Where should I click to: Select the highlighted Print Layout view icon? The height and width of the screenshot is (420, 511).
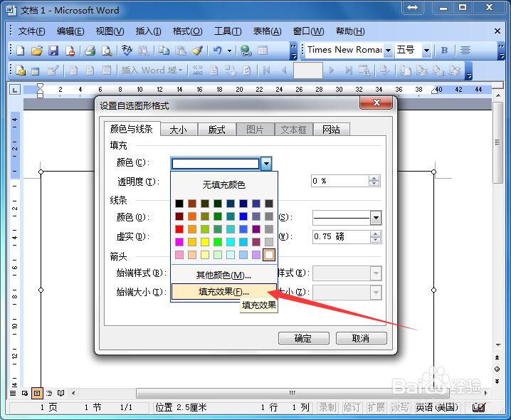pyautogui.click(x=37, y=393)
